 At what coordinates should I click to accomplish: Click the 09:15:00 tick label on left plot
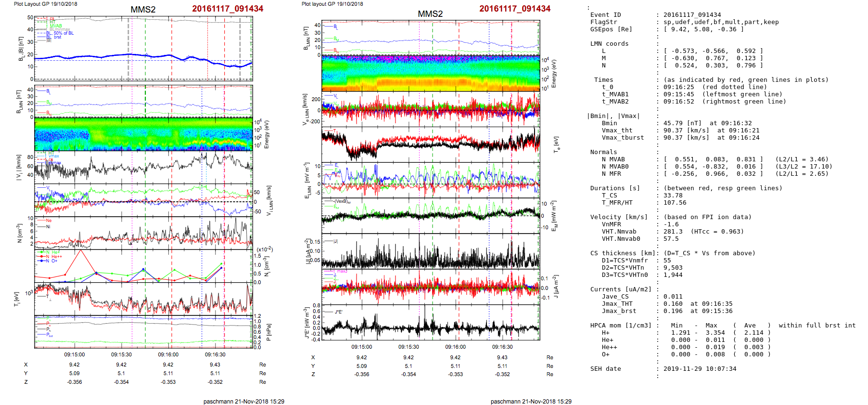[x=75, y=354]
